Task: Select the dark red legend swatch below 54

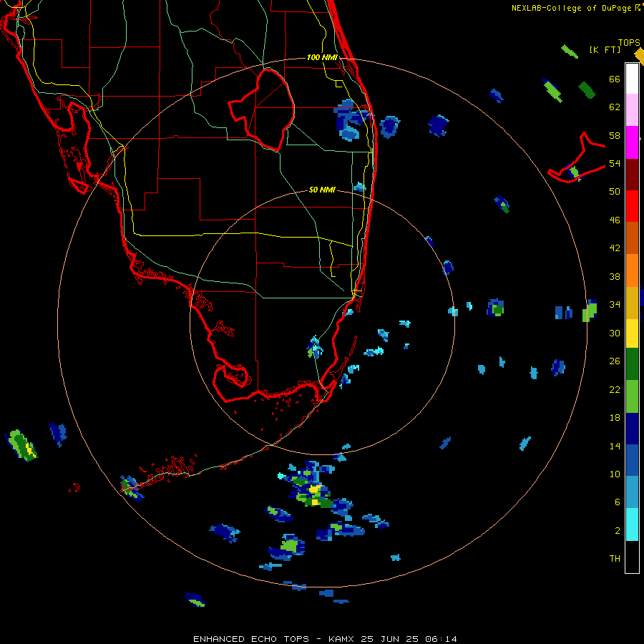Action: [x=632, y=175]
